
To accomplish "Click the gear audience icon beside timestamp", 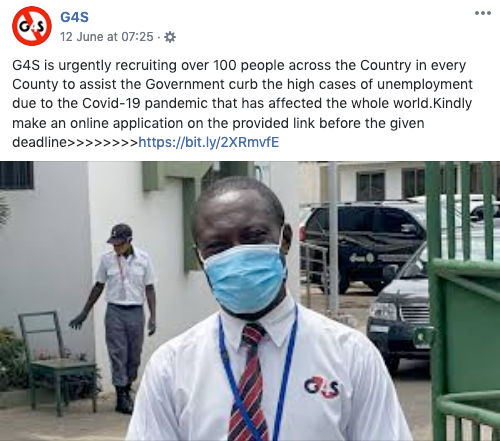I will click(170, 37).
